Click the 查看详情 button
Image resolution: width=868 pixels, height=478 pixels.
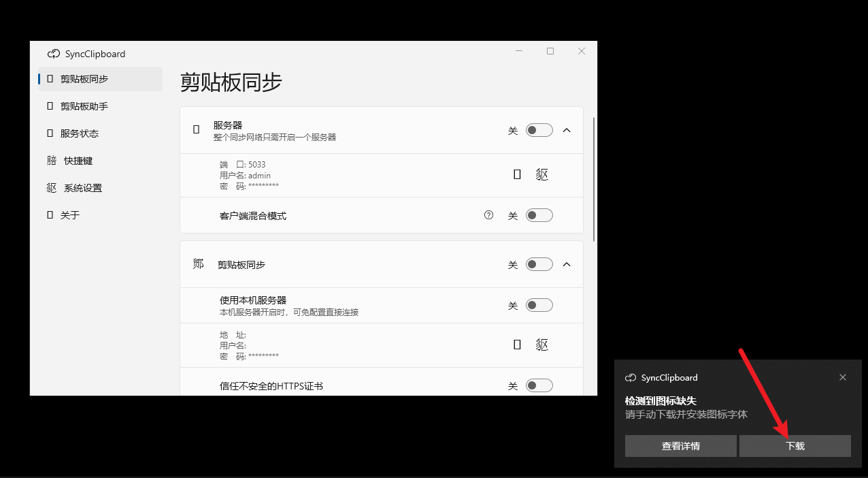coord(680,445)
